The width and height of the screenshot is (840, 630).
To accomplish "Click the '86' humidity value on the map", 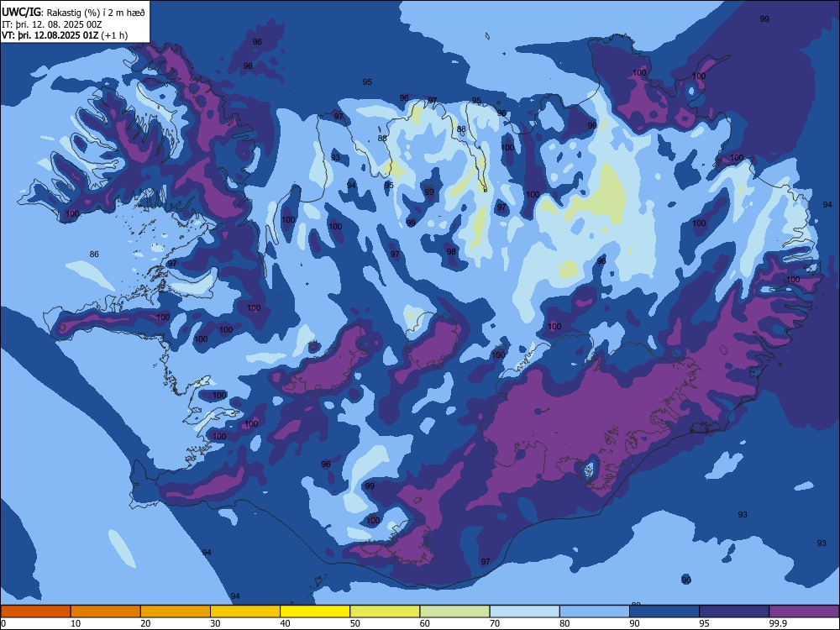I will pos(94,254).
